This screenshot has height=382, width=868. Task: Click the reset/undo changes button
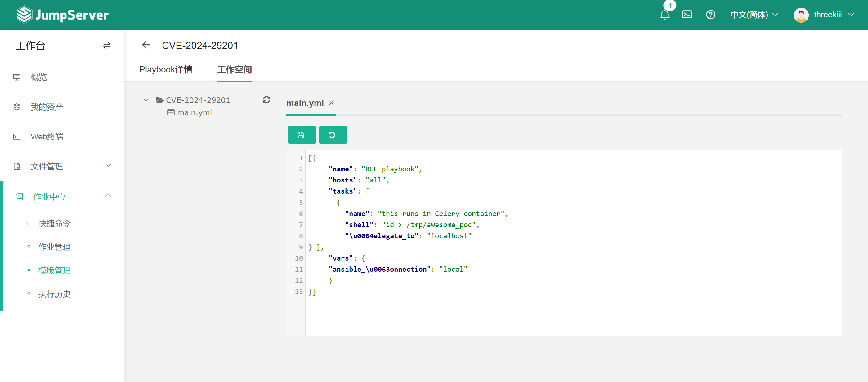pos(333,135)
